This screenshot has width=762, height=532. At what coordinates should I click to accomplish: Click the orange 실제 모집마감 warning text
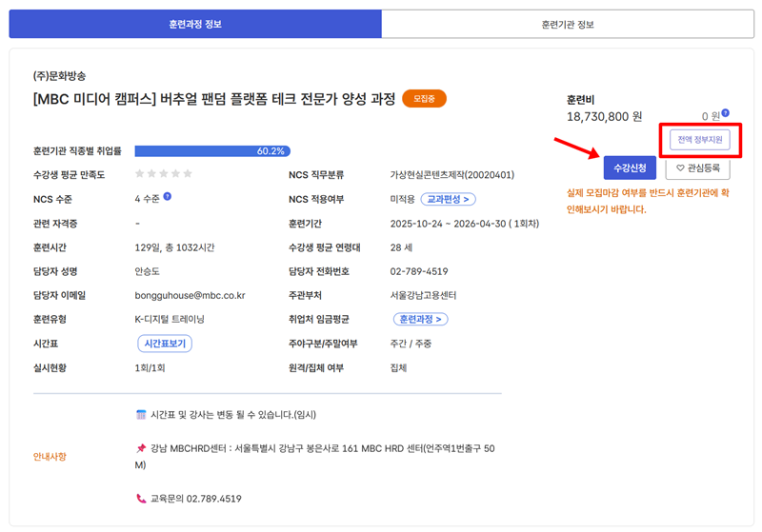point(648,201)
